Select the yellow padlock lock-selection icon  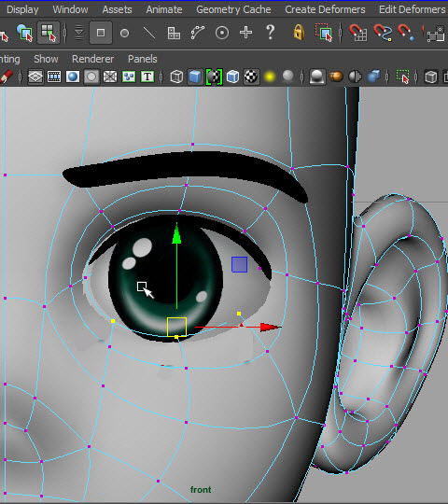coord(299,32)
